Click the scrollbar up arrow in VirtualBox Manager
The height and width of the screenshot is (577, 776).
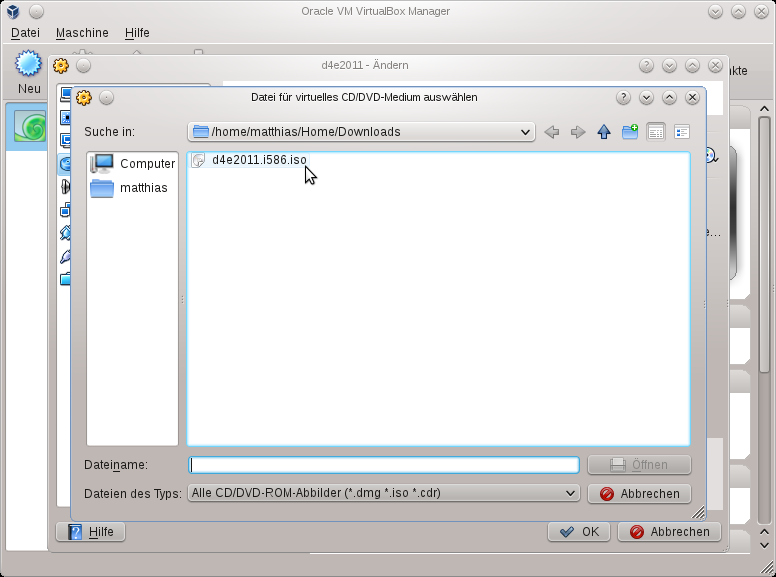pos(764,109)
